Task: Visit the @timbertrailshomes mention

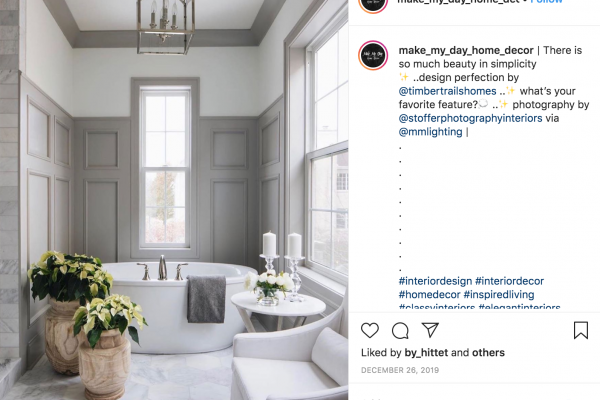Action: tap(447, 91)
